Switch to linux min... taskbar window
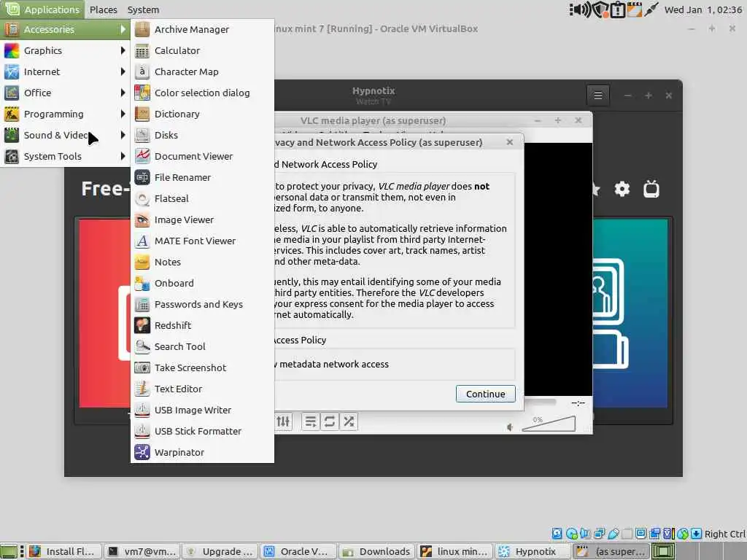The width and height of the screenshot is (747, 560). (455, 551)
